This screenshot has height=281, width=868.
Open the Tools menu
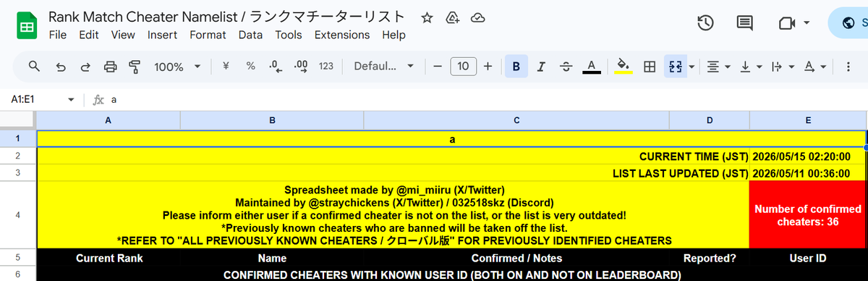[x=289, y=35]
